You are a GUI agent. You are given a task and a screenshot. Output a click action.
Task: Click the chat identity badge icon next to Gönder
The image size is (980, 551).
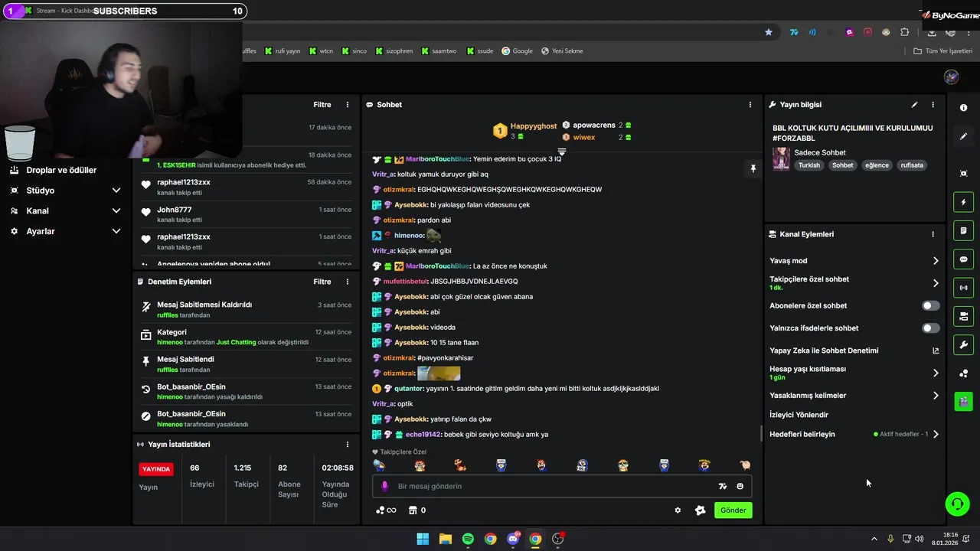point(700,510)
